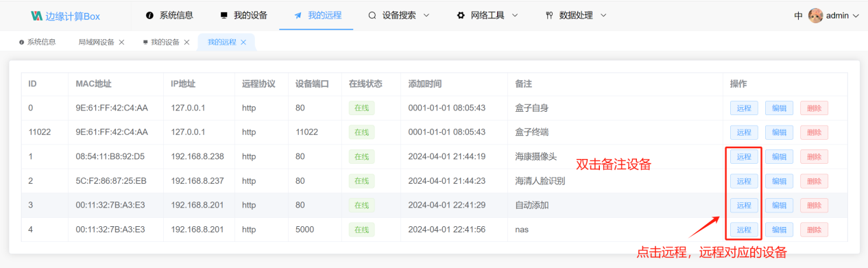The height and width of the screenshot is (268, 868).
Task: Delete the 海清人脸识别 entry
Action: pos(814,181)
